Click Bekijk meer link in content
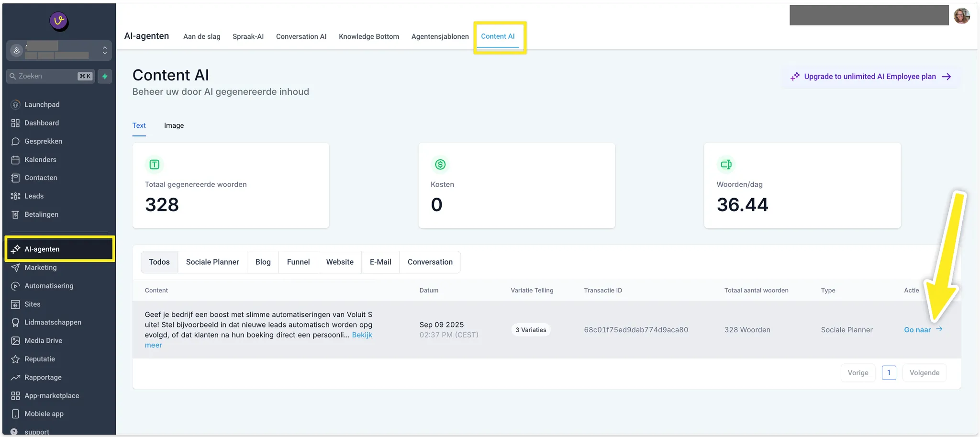 pos(362,335)
